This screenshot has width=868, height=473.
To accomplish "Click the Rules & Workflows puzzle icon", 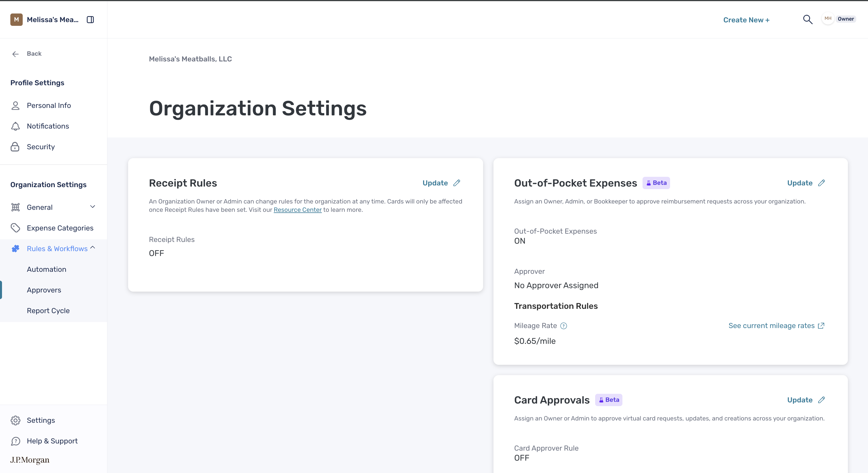I will coord(15,249).
